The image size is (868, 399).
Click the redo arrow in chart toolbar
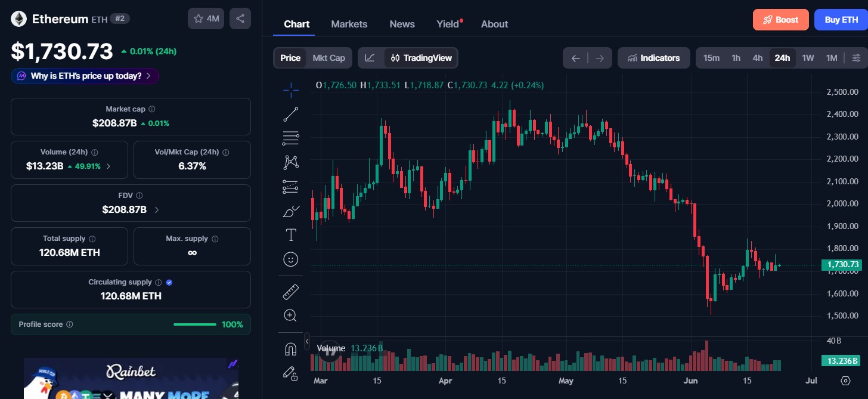pos(600,58)
